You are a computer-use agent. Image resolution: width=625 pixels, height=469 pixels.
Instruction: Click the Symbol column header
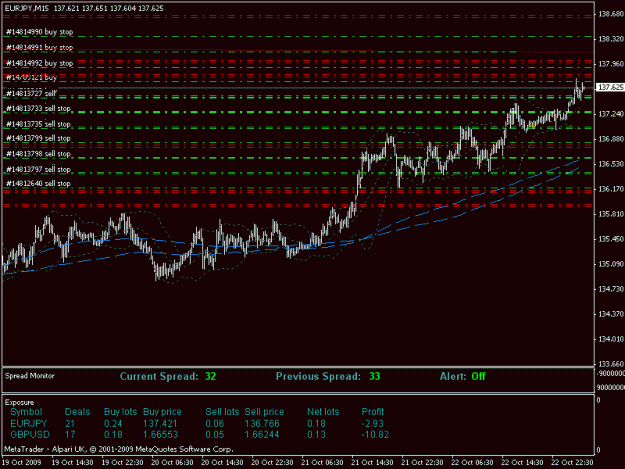tap(26, 412)
